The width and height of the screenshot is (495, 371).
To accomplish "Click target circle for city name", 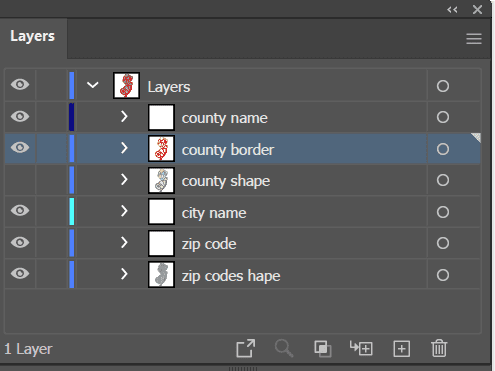I will point(443,212).
